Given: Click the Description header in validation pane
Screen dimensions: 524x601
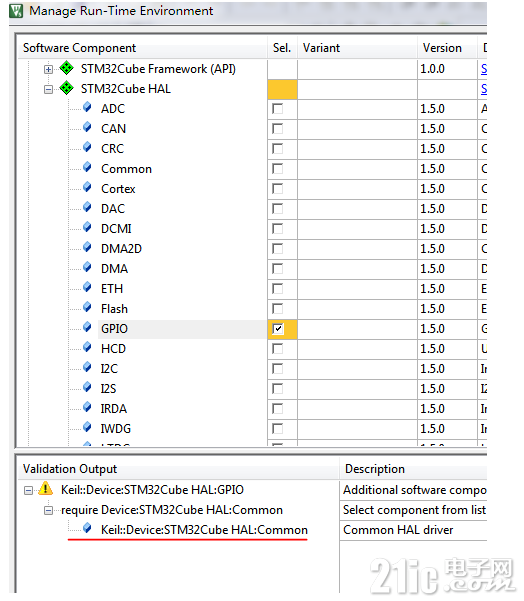Looking at the screenshot, I should (x=413, y=469).
